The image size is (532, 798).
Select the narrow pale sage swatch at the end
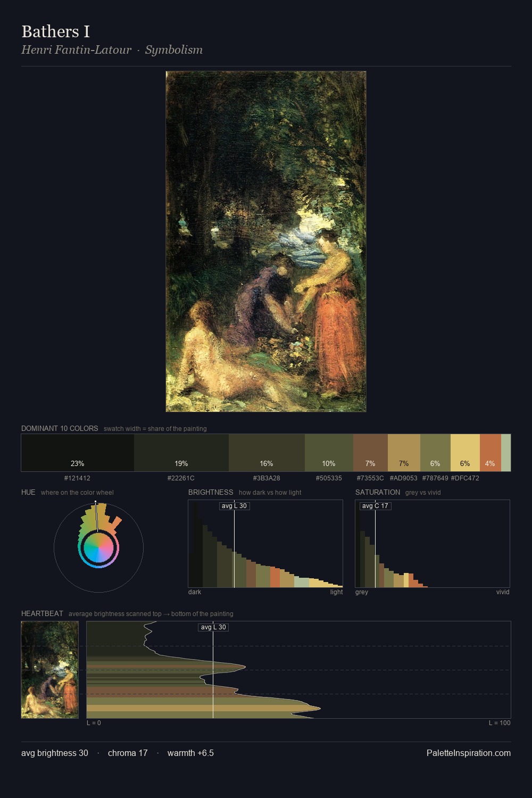(506, 453)
